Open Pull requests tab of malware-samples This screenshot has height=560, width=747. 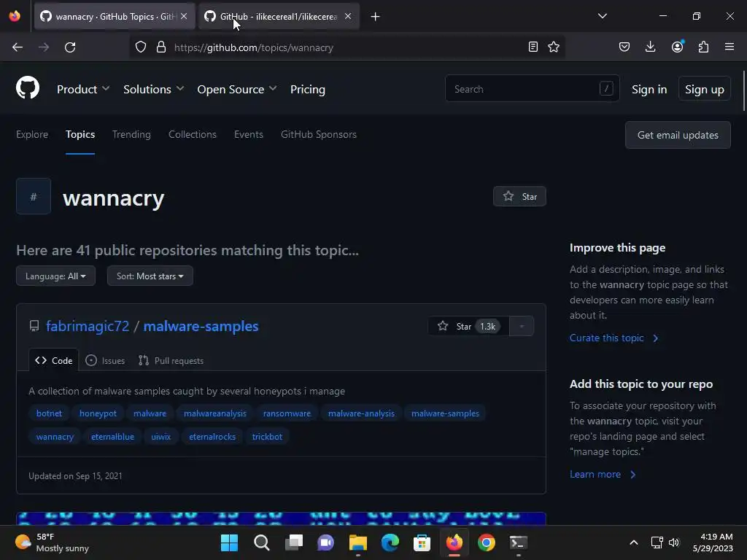171,360
